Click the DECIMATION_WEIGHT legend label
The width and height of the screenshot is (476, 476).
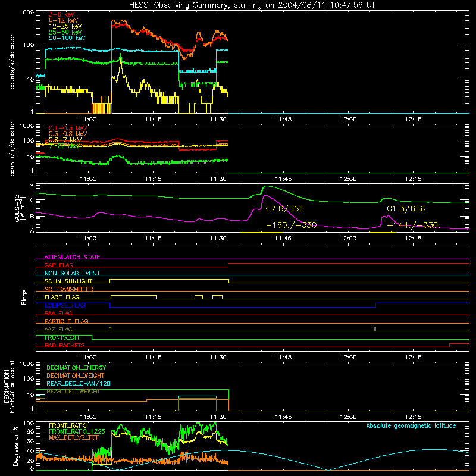tap(76, 375)
